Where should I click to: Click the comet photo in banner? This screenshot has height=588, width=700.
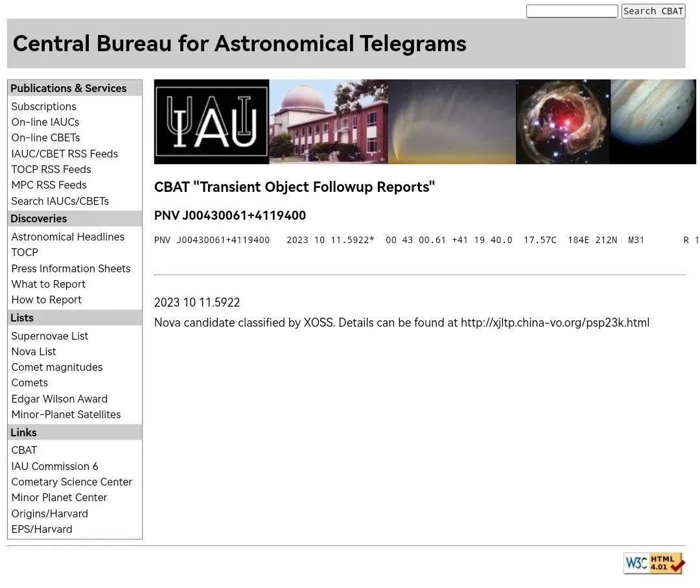tap(452, 122)
